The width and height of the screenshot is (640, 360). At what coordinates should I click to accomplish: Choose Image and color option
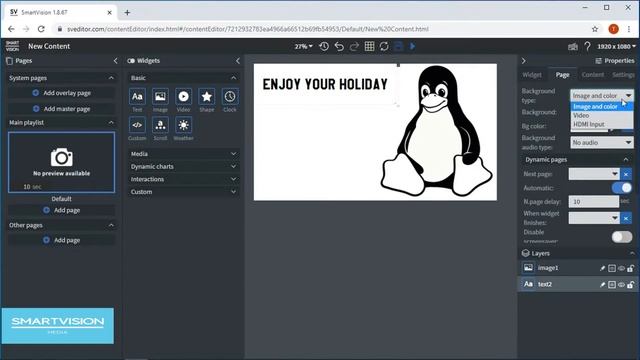pos(602,107)
